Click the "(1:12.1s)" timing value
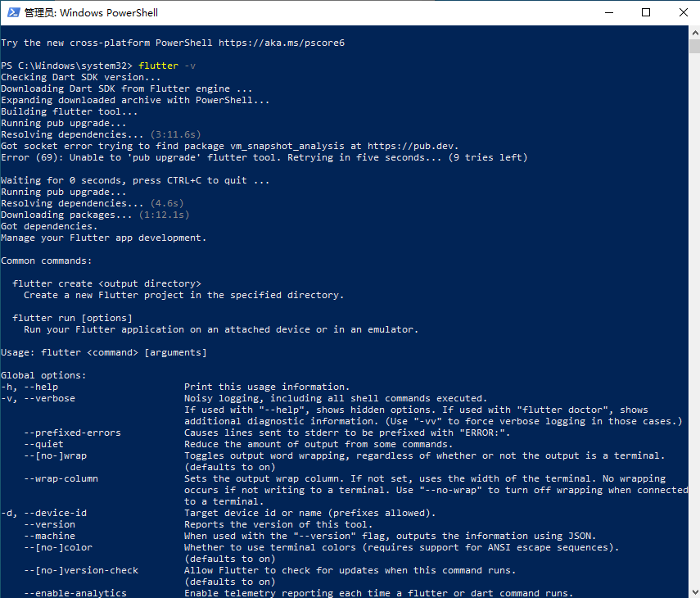The width and height of the screenshot is (700, 598). [x=164, y=215]
